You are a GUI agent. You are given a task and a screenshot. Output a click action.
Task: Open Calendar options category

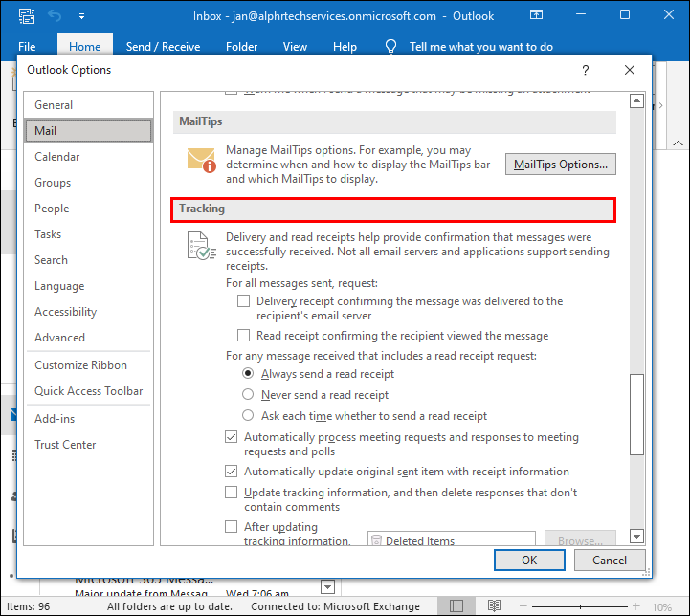click(88, 157)
